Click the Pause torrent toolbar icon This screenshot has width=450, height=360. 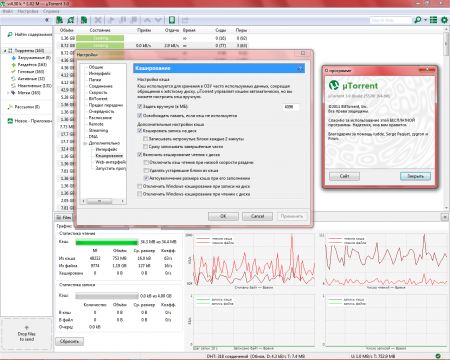pyautogui.click(x=123, y=20)
